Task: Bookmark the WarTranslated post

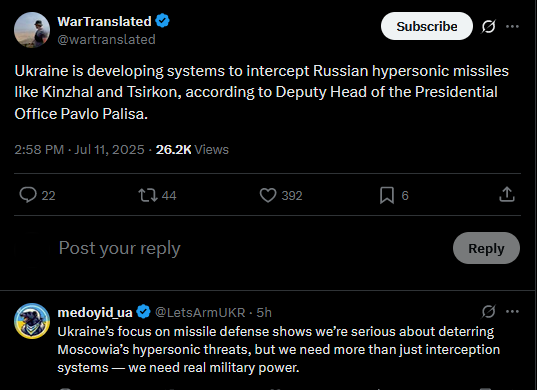Action: point(387,195)
